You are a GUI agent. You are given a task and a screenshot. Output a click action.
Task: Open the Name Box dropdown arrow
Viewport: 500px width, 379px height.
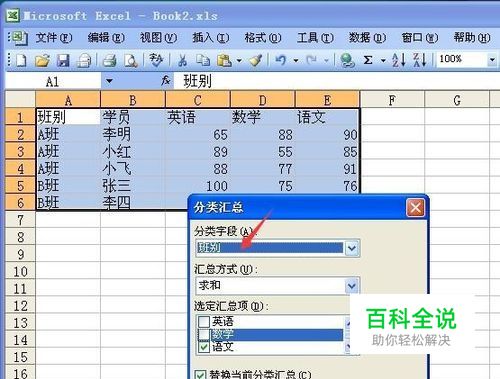coord(109,81)
